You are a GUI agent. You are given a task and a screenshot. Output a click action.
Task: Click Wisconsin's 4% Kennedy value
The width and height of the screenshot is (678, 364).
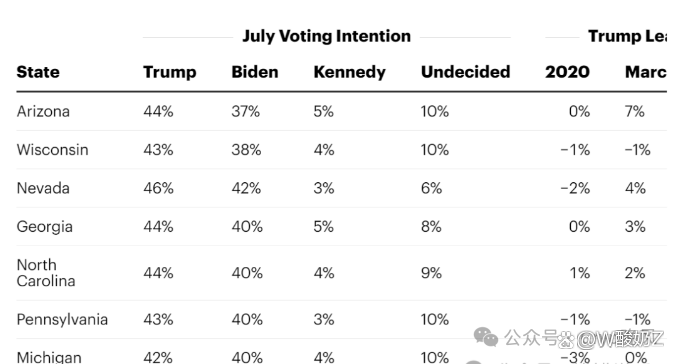[324, 150]
